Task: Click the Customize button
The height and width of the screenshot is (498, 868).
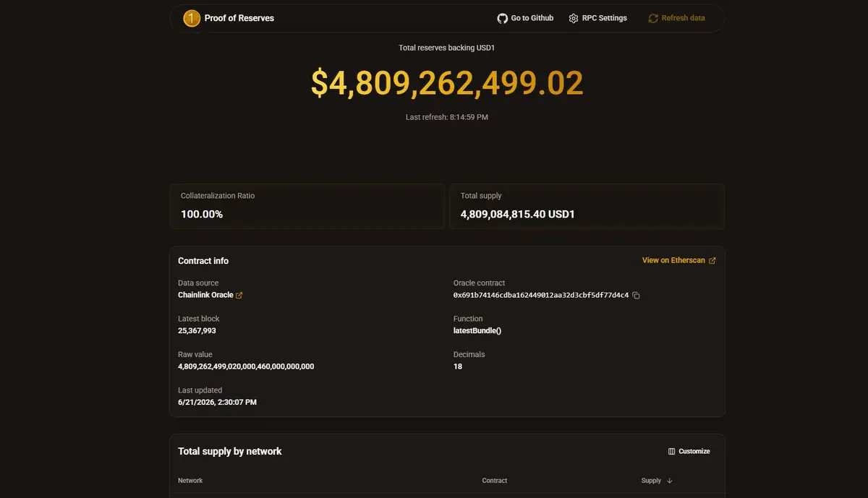Action: pos(689,451)
